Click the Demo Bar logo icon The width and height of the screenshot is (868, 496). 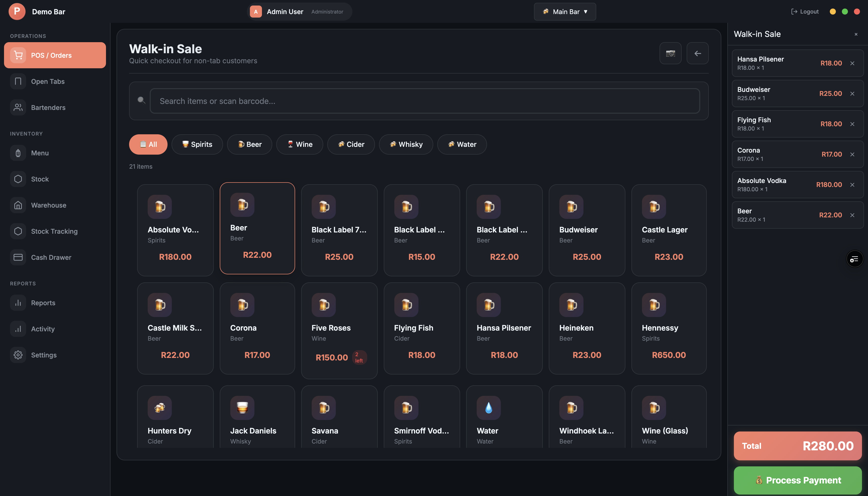(x=17, y=11)
